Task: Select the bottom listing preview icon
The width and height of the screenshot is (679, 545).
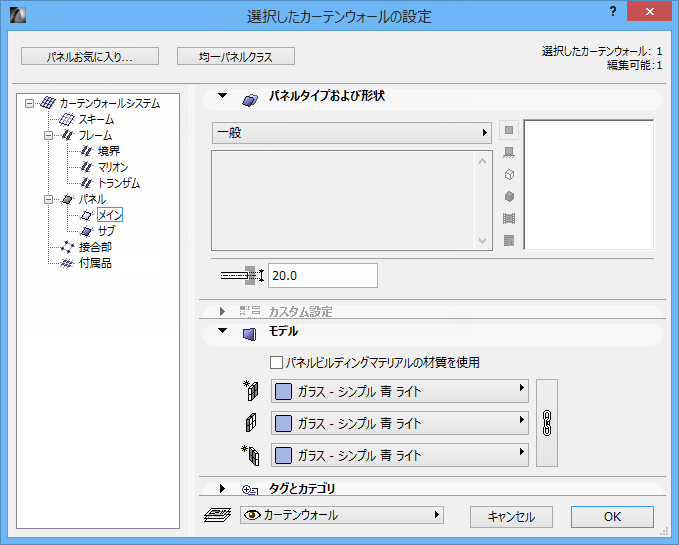Action: click(x=509, y=241)
